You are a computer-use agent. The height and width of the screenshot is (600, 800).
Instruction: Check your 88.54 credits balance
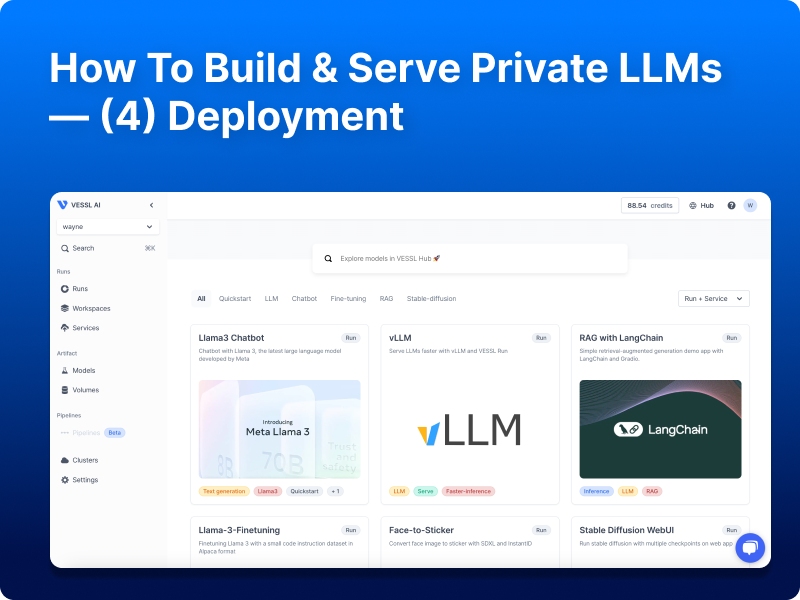[650, 205]
